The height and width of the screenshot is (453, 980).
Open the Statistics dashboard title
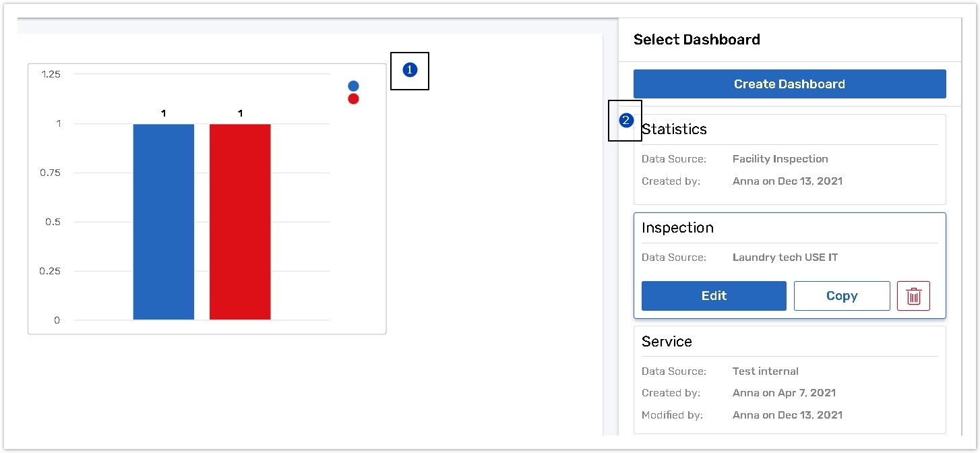pyautogui.click(x=674, y=129)
